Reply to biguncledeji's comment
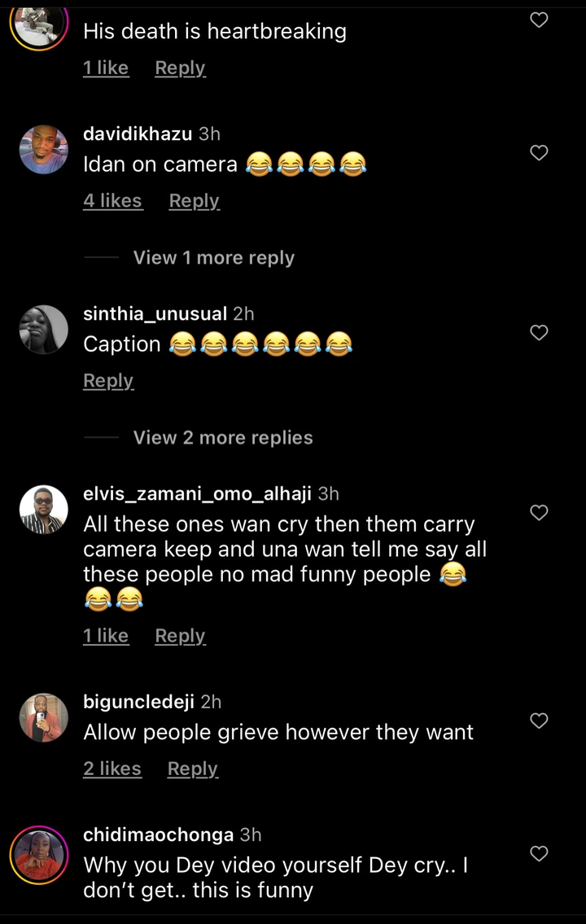 192,769
